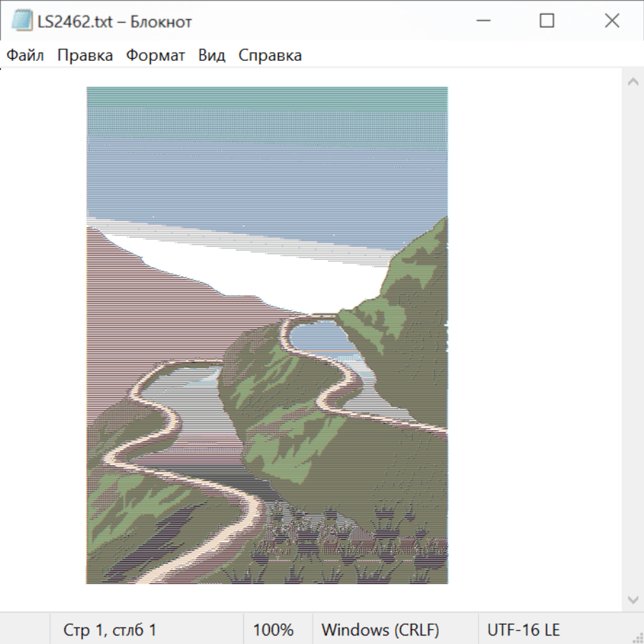Open the Формат menu
This screenshot has height=644, width=644.
155,55
